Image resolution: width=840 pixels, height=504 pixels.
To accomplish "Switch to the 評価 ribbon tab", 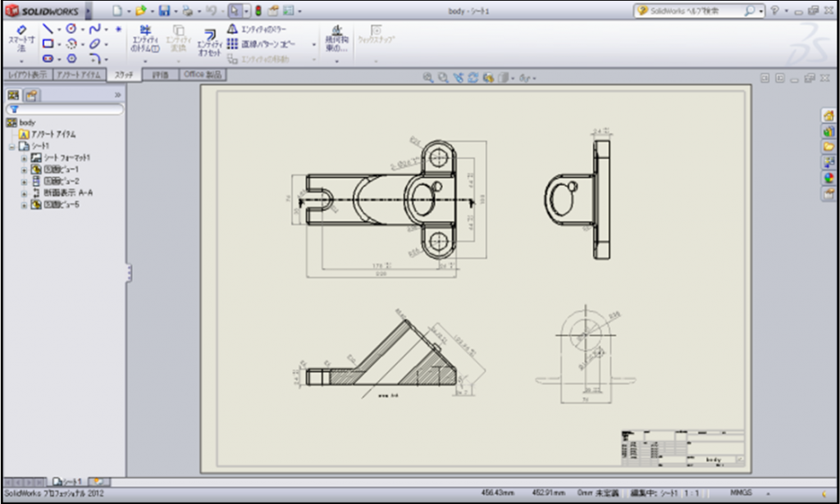I will pos(160,75).
